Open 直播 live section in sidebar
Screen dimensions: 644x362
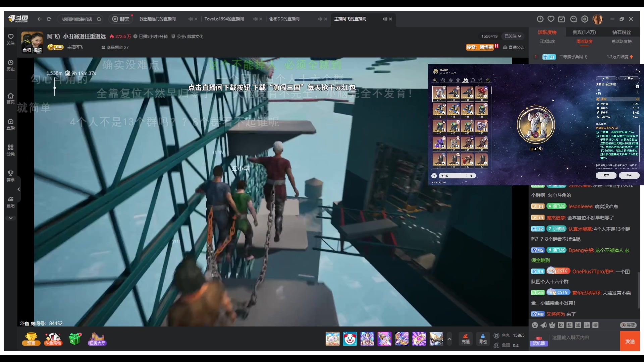pyautogui.click(x=11, y=124)
